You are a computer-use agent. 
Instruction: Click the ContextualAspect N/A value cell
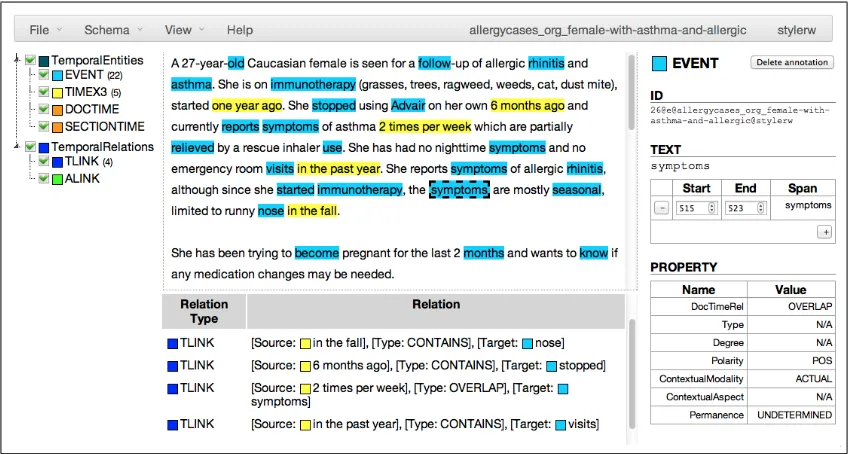(x=791, y=397)
